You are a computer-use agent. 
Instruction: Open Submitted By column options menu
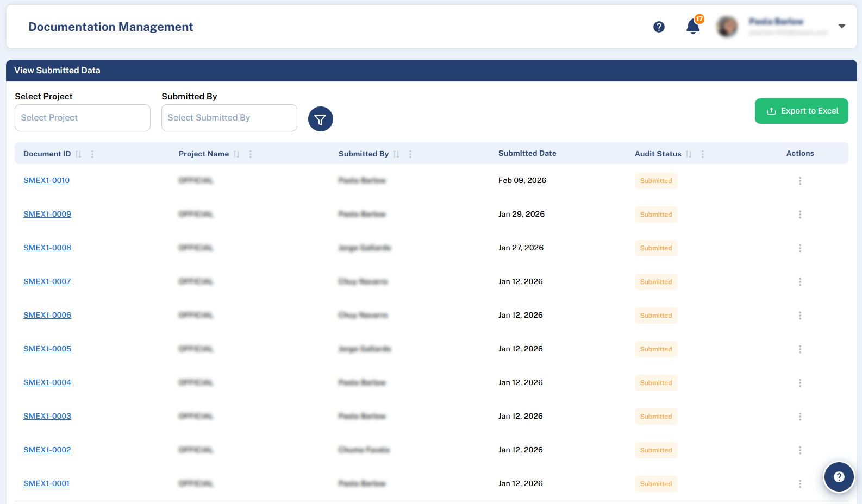click(410, 154)
